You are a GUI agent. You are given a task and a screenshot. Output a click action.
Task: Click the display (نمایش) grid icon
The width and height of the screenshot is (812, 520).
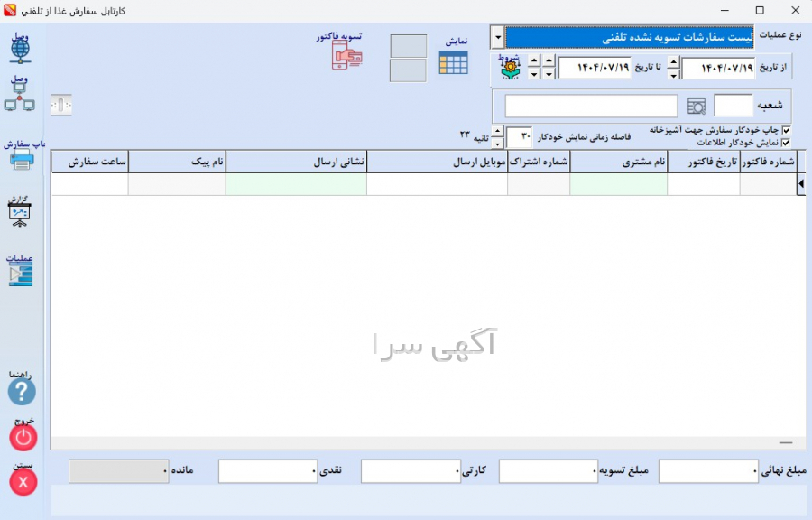pos(453,62)
